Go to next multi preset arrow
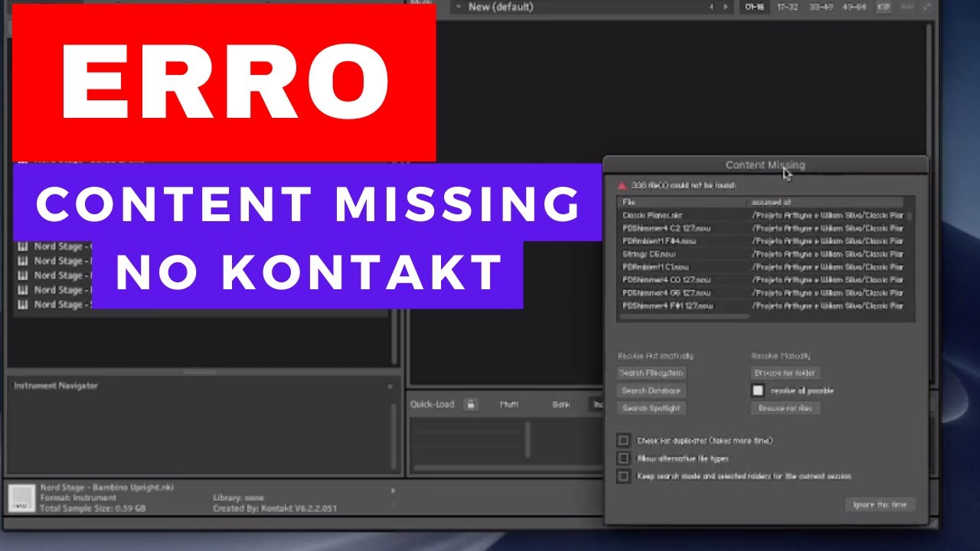This screenshot has height=551, width=980. 725,7
